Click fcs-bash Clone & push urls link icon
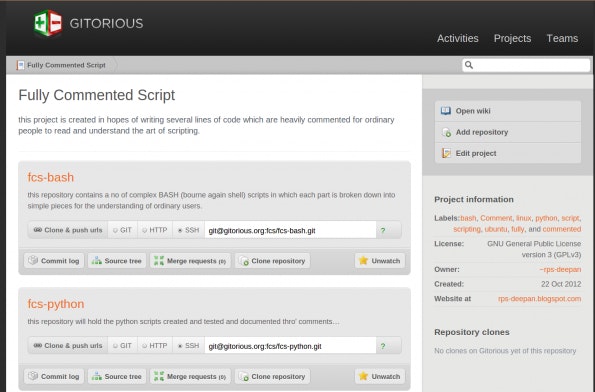Screen dimensions: 595x392 pyautogui.click(x=38, y=230)
